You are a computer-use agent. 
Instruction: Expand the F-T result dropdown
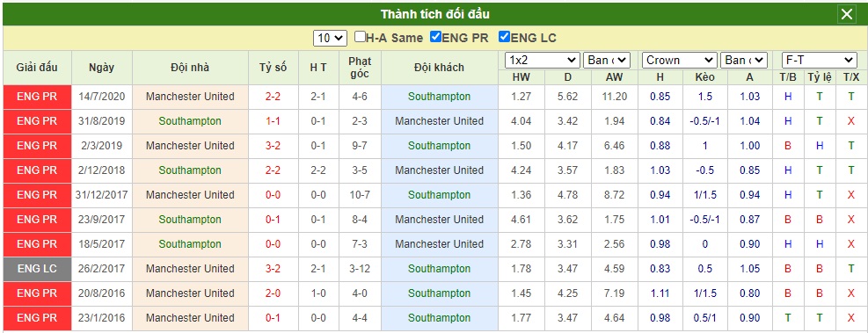pyautogui.click(x=819, y=60)
